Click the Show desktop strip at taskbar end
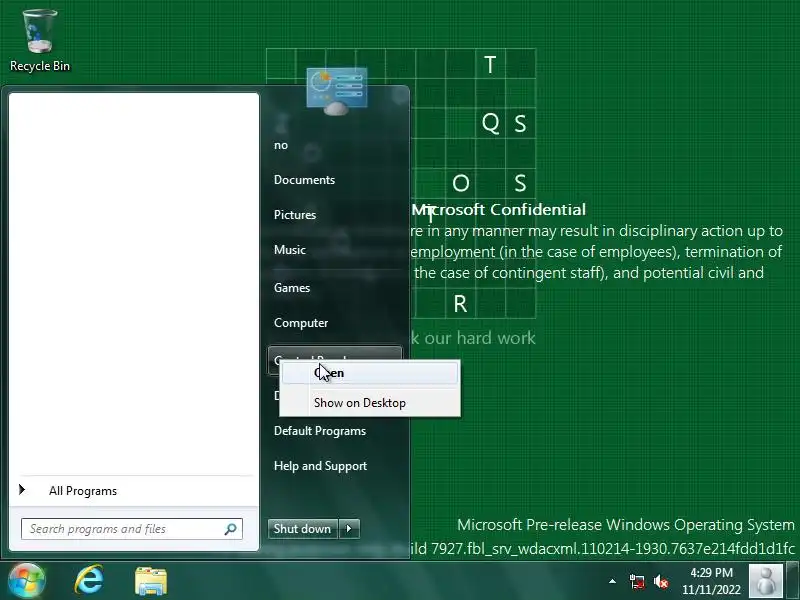The image size is (800, 600). point(792,581)
